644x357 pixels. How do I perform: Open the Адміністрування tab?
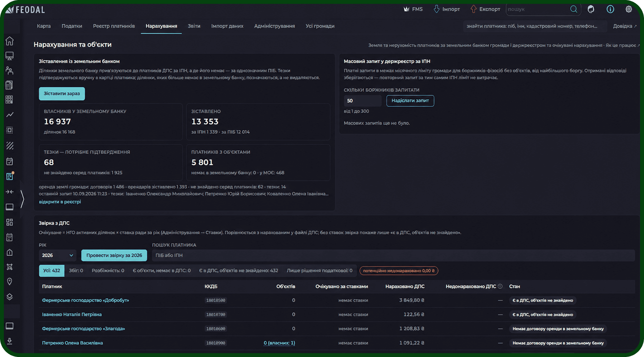point(274,26)
